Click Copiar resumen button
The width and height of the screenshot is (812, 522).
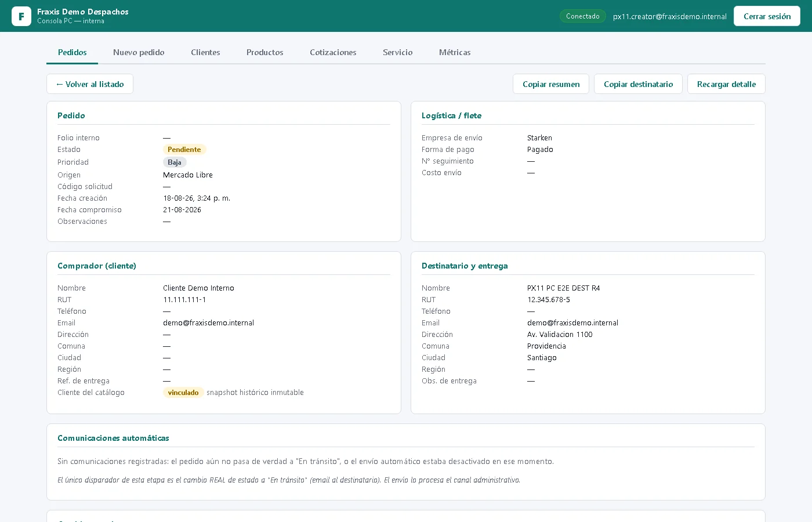[x=551, y=84]
